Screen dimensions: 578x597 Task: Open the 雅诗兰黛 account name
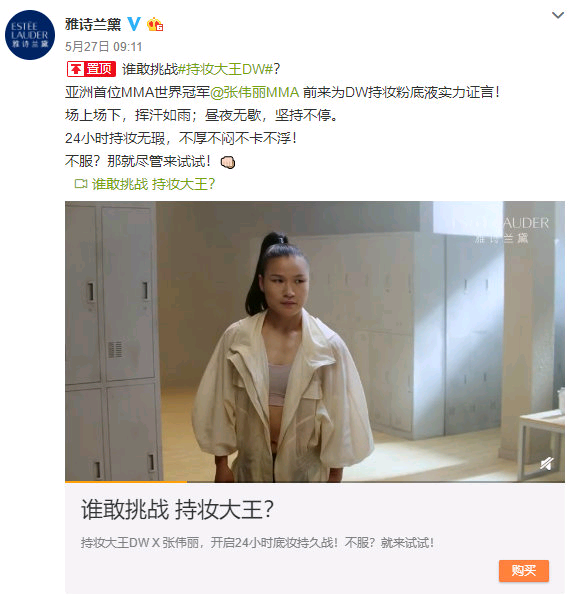pos(93,24)
